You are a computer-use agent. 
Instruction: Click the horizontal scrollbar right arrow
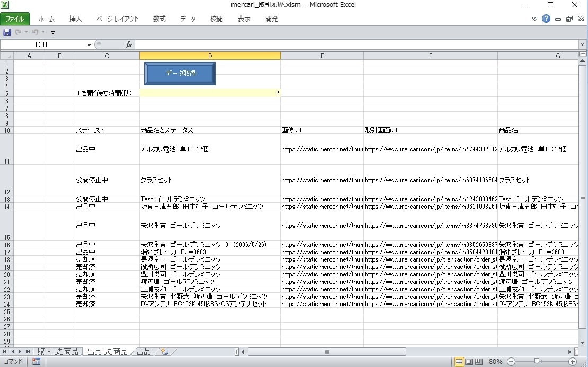tap(569, 352)
